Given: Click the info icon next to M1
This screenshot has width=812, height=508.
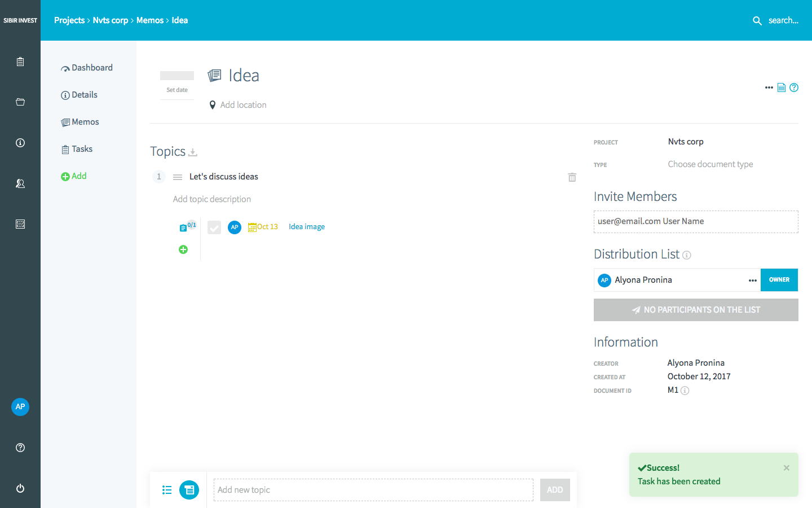Looking at the screenshot, I should 685,391.
